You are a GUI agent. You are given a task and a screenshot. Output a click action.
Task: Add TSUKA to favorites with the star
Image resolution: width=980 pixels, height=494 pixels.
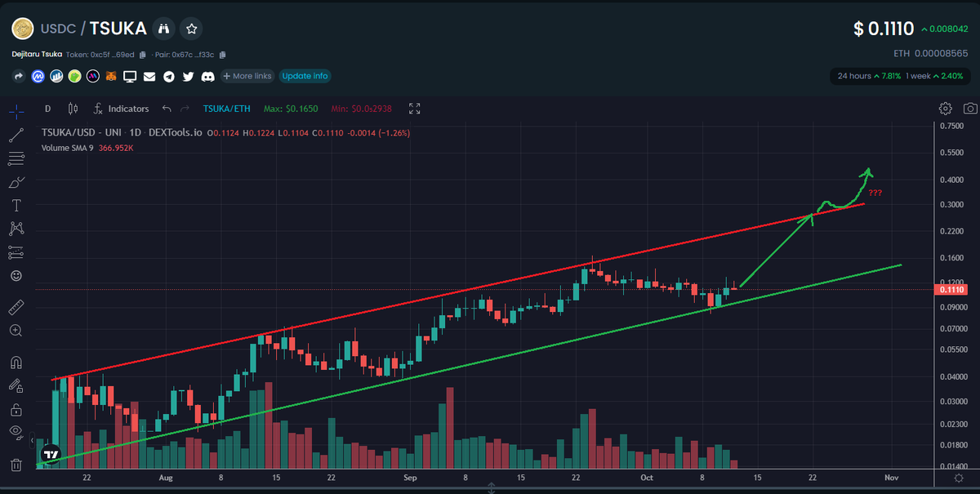191,29
